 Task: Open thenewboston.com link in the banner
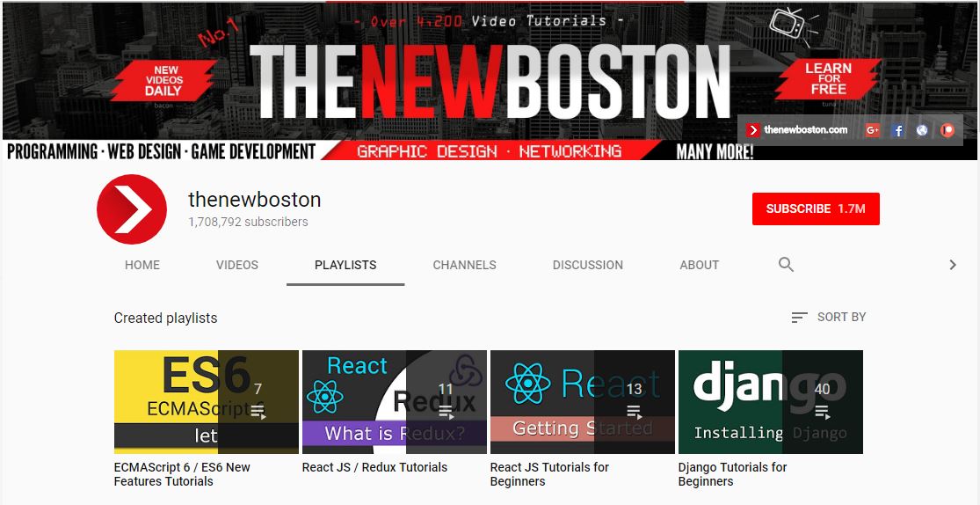click(806, 130)
